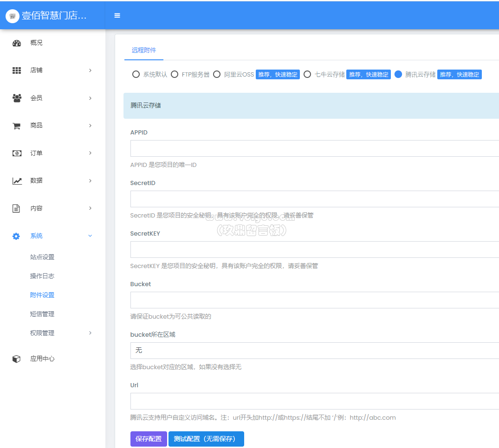Click the 应用中心 sidebar label
This screenshot has height=448, width=499.
click(x=42, y=358)
